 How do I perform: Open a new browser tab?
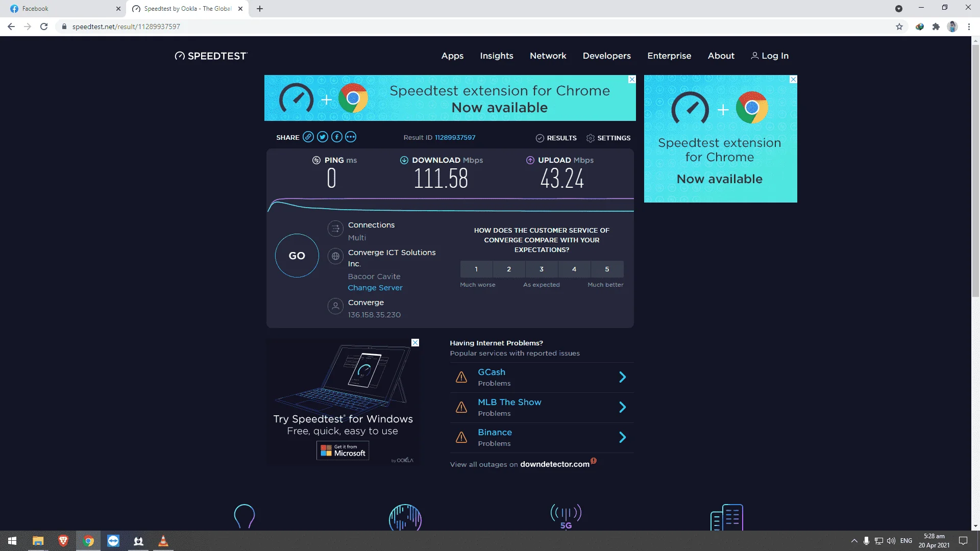pos(260,9)
